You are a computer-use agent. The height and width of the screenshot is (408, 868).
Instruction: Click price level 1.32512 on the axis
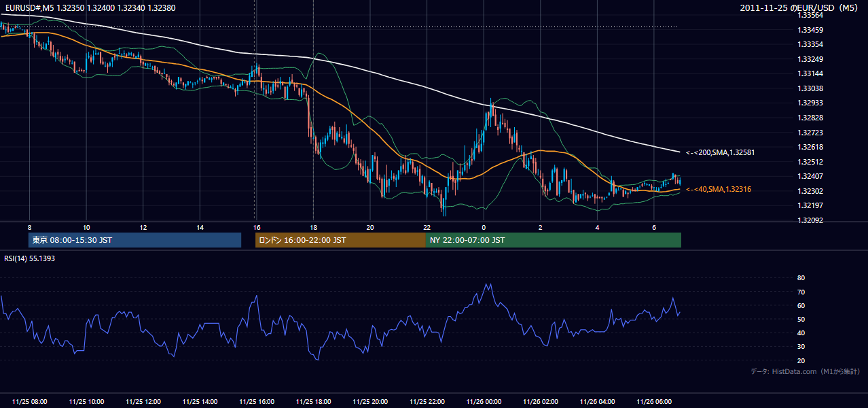[811, 162]
